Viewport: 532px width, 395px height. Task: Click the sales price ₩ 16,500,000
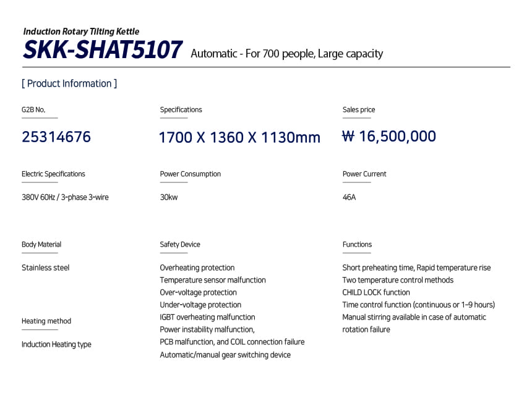[389, 137]
